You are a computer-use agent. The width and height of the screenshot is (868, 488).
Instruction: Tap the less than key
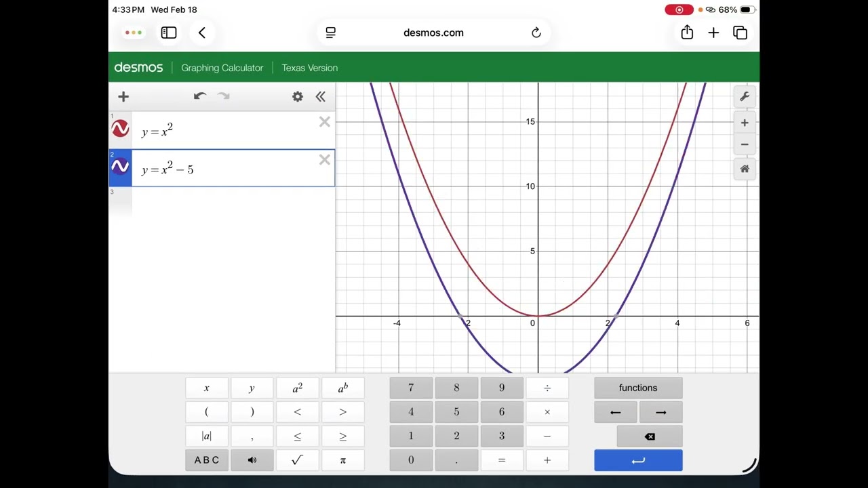(297, 412)
